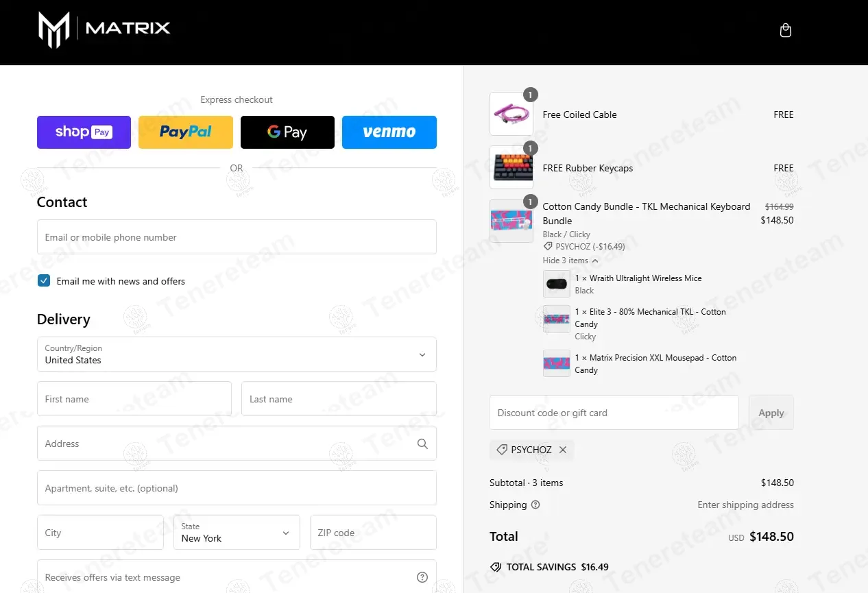Choose PayPal express checkout
The image size is (868, 593).
(186, 132)
